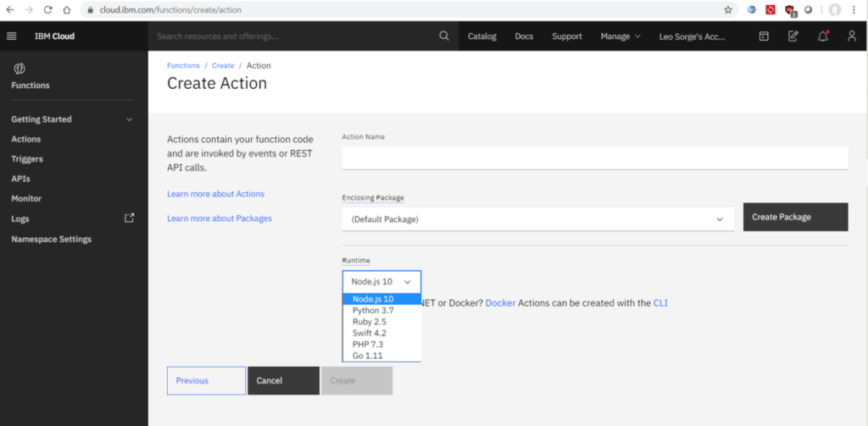The image size is (868, 426).
Task: Click the blue globe extension icon
Action: pyautogui.click(x=752, y=9)
